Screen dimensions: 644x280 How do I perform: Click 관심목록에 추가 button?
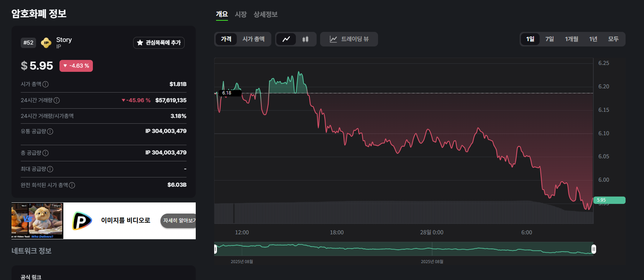pos(159,43)
